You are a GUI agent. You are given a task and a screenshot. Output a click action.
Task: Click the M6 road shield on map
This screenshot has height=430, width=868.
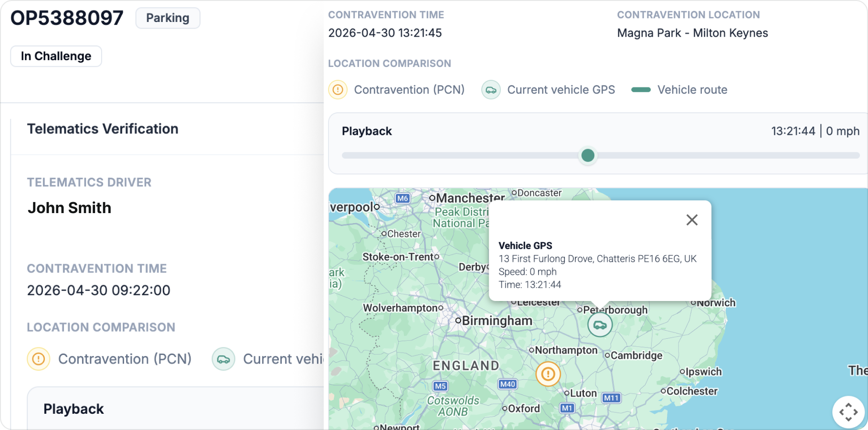402,198
